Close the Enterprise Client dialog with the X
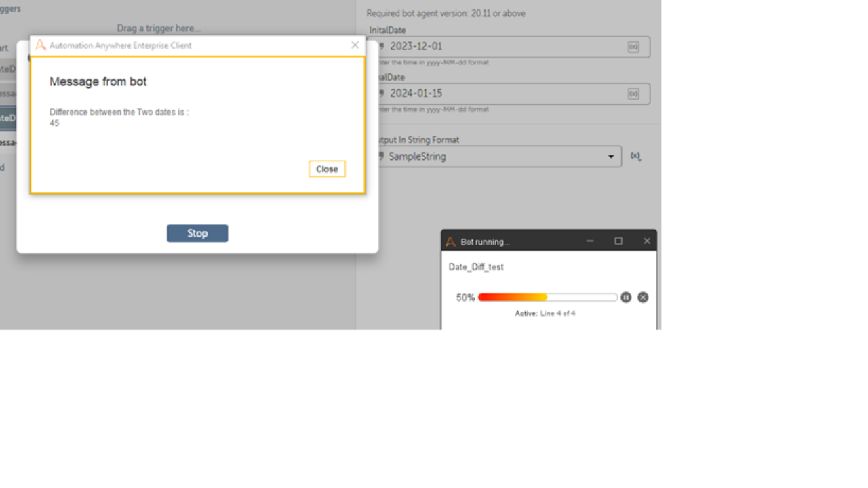The height and width of the screenshot is (488, 868). click(x=355, y=45)
